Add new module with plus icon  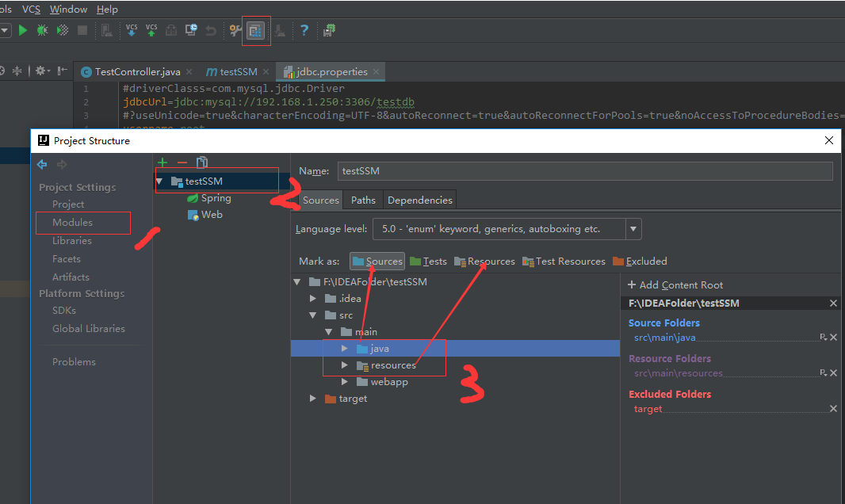162,162
